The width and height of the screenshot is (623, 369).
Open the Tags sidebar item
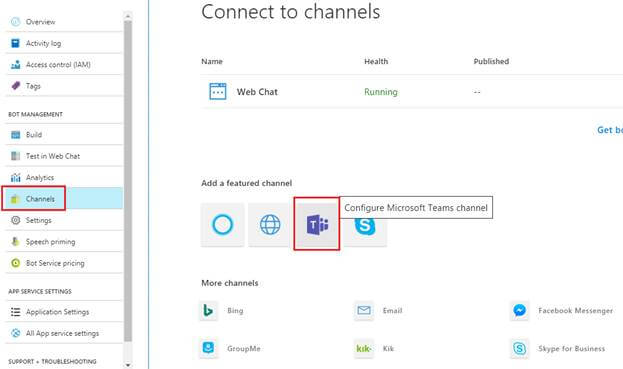click(64, 86)
